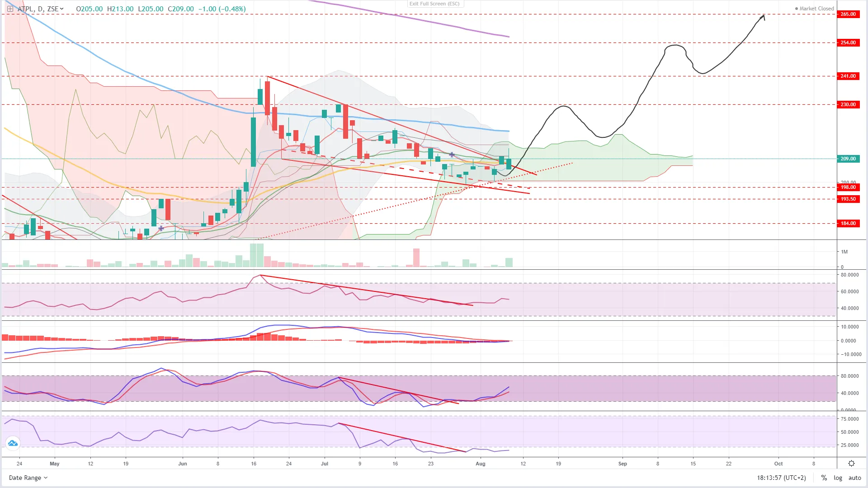Open timezone menu at 18:13:57 (UTC+2)
The image size is (868, 488).
[781, 478]
